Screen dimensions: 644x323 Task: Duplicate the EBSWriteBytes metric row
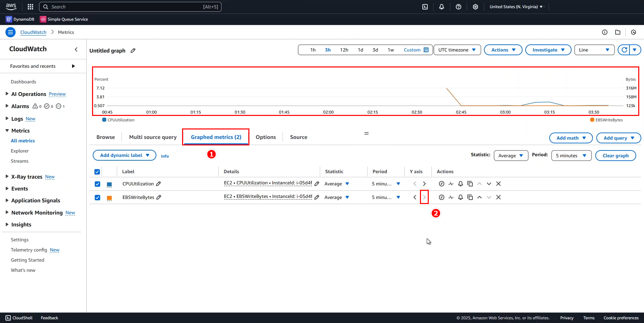point(470,197)
